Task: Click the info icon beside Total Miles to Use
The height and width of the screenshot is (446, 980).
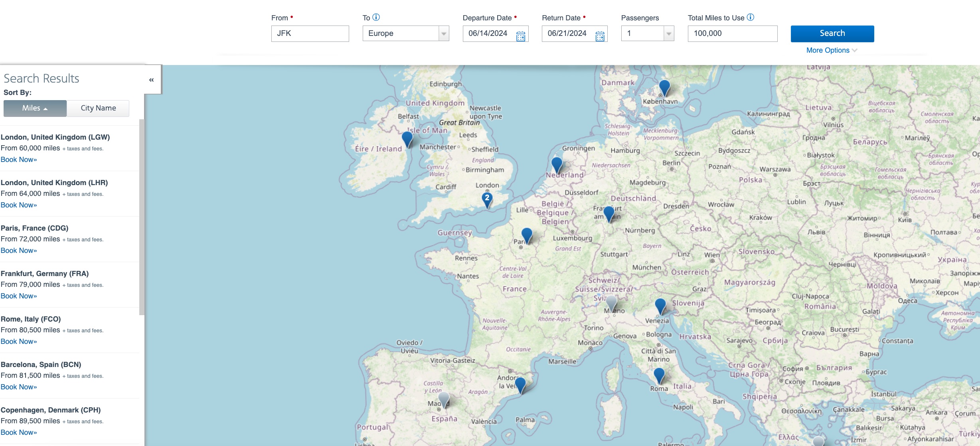Action: coord(751,17)
